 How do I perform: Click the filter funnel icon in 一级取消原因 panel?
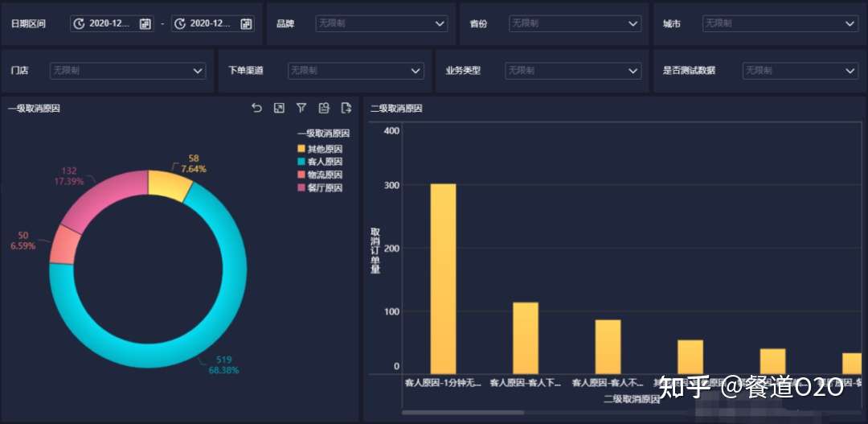(x=301, y=108)
